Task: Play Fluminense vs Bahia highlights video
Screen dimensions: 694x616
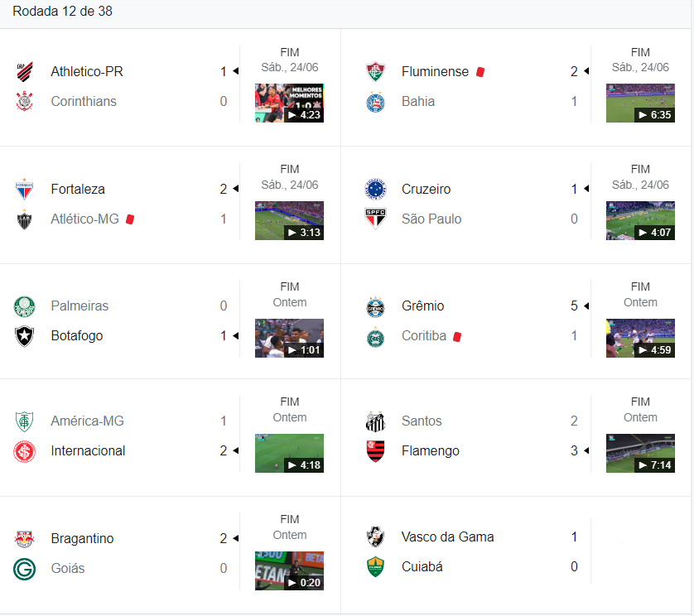Action: pyautogui.click(x=640, y=103)
